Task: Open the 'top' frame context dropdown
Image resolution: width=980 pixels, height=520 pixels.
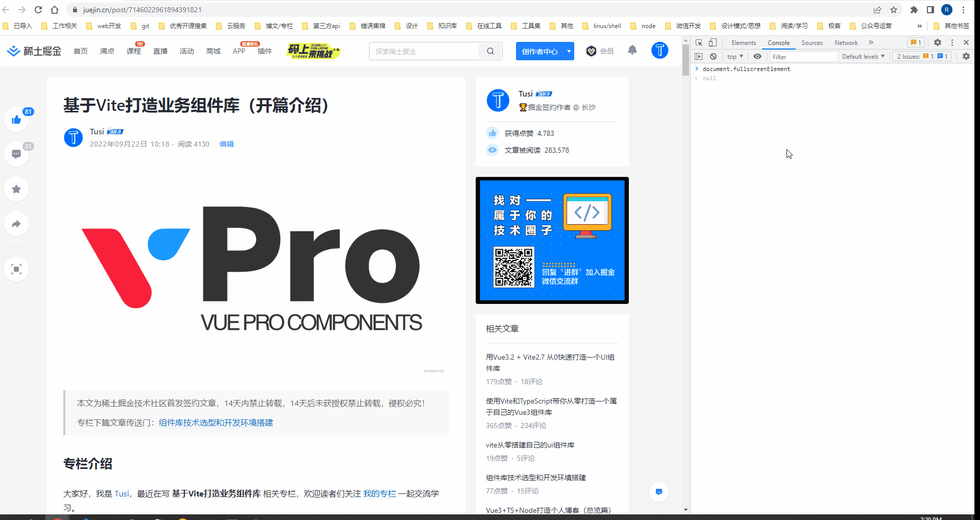Action: pos(734,56)
